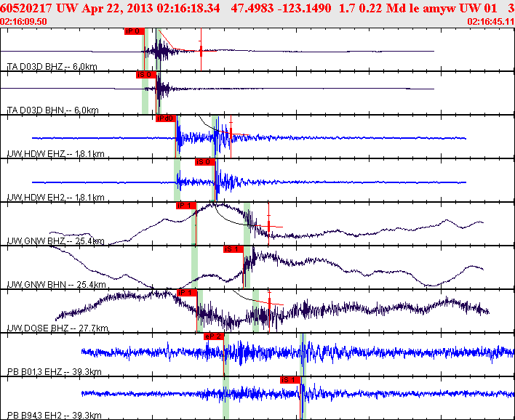Select the 'UW HDW EHZ -- 18.1km' channel label
Screen dimensions: 515x420
pos(56,154)
